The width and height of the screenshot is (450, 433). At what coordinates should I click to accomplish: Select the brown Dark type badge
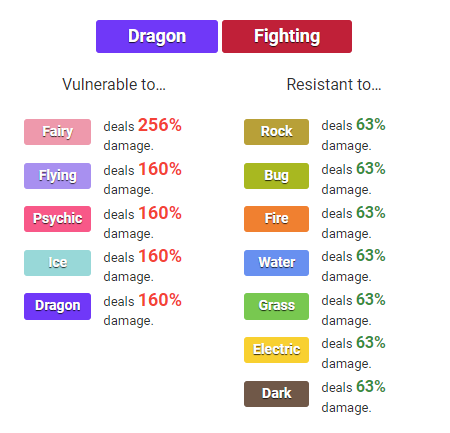pos(276,394)
